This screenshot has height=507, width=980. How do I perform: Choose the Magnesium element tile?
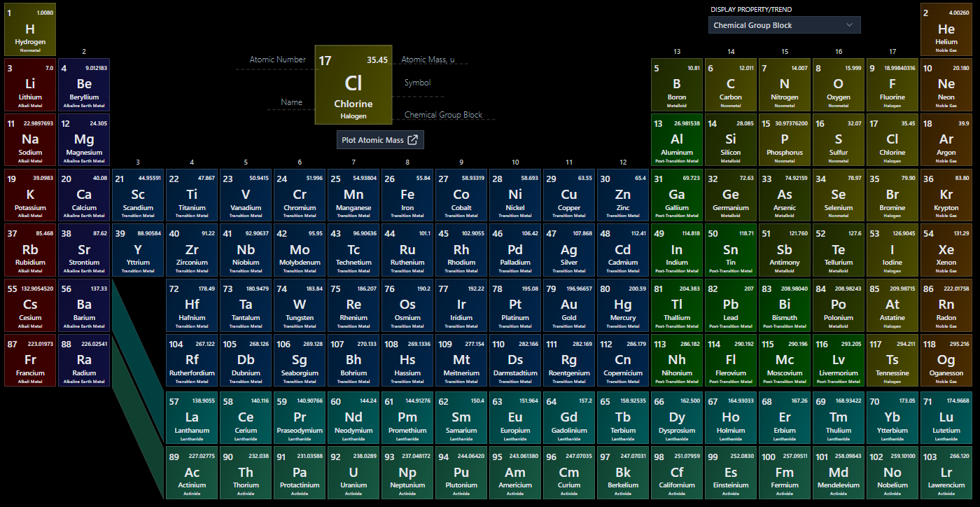coord(84,140)
